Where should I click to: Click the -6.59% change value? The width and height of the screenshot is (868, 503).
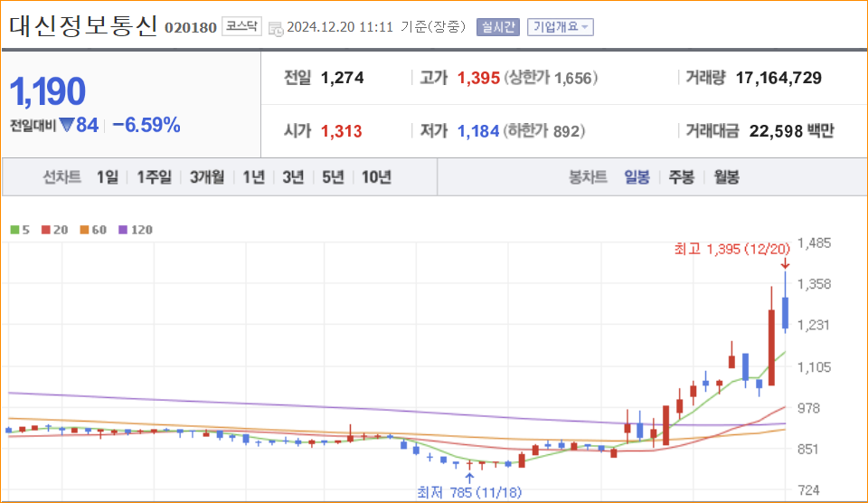(x=146, y=125)
